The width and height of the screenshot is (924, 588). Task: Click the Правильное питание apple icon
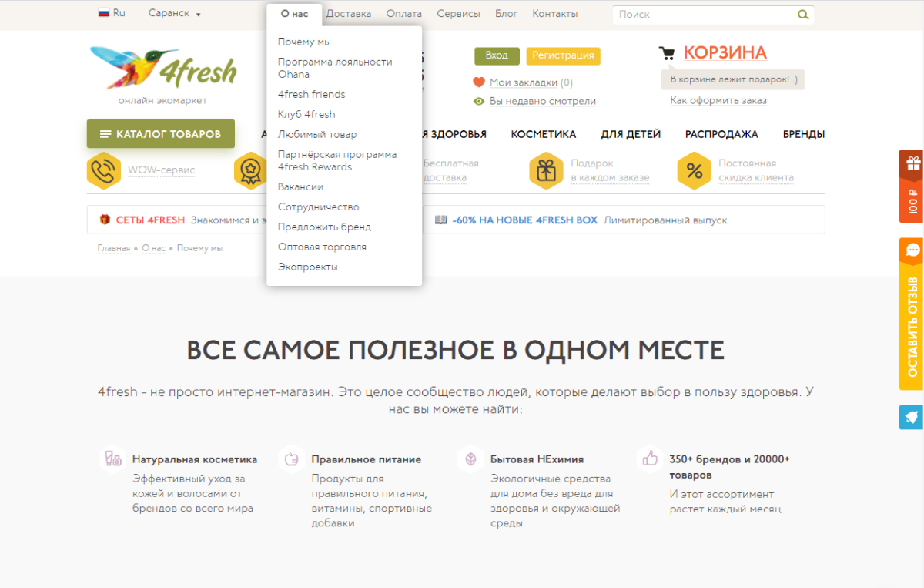pos(292,459)
